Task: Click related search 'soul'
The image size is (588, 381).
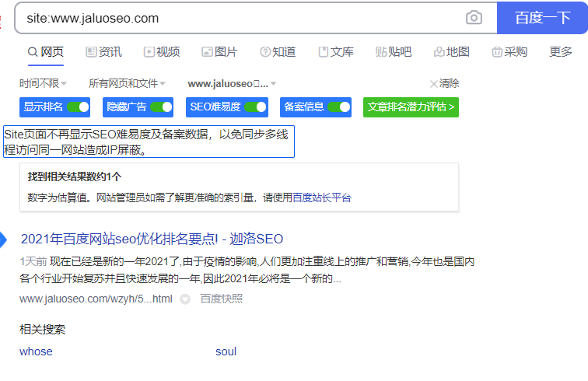Action: (226, 351)
